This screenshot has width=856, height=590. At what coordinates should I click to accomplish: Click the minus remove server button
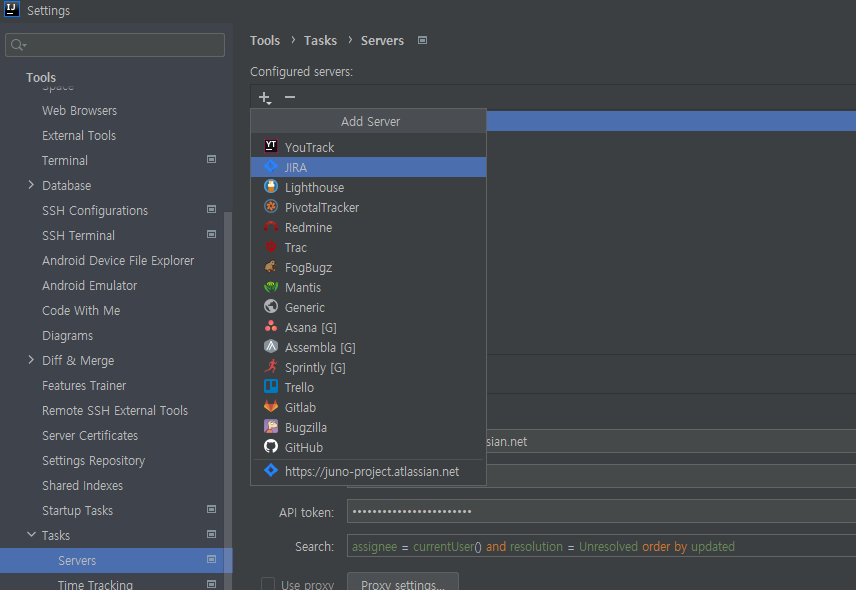point(290,97)
